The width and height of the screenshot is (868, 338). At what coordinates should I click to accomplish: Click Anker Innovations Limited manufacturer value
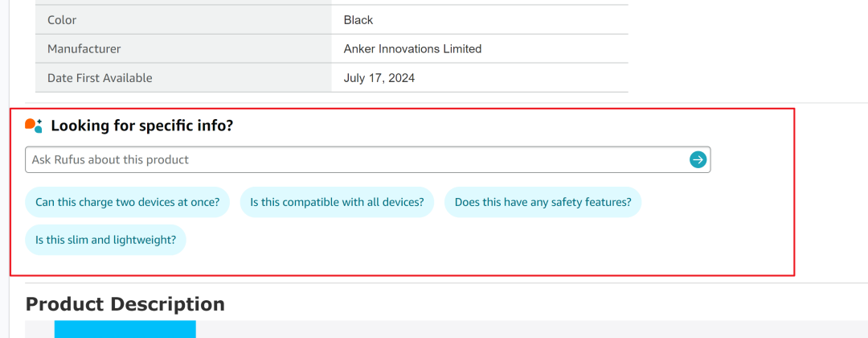[412, 49]
